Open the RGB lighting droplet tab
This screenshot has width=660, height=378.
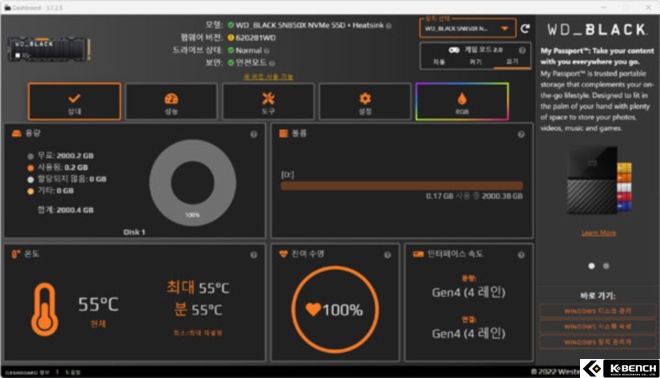(x=462, y=101)
